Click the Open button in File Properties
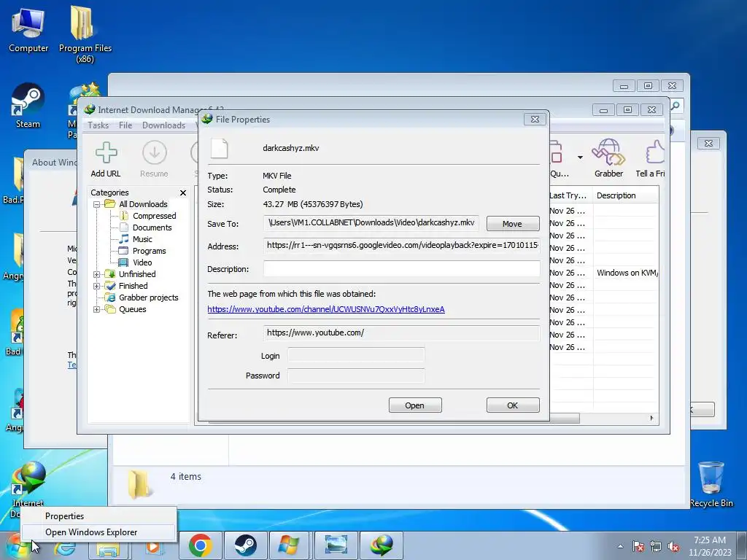 [415, 405]
